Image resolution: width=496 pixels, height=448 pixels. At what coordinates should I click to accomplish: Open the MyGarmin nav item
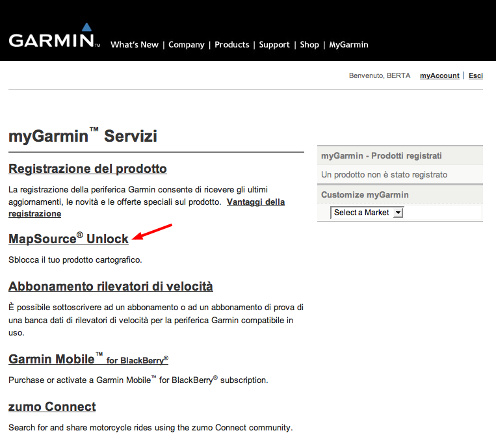pos(348,45)
